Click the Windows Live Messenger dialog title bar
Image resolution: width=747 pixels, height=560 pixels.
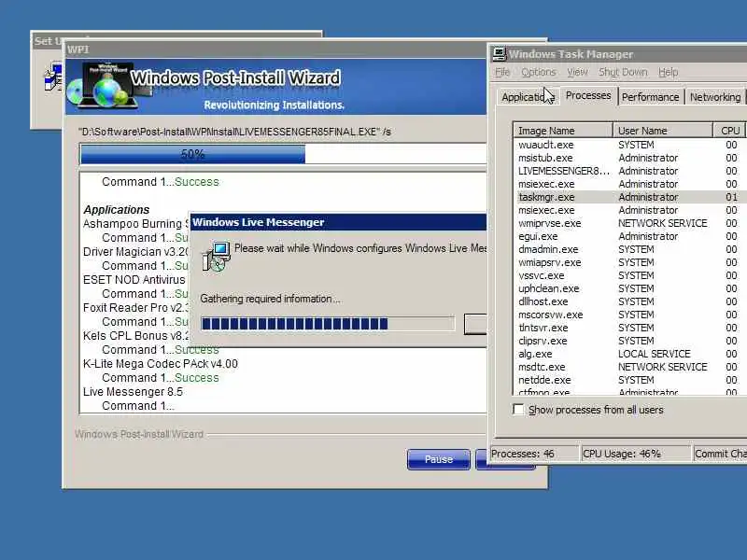tap(338, 222)
